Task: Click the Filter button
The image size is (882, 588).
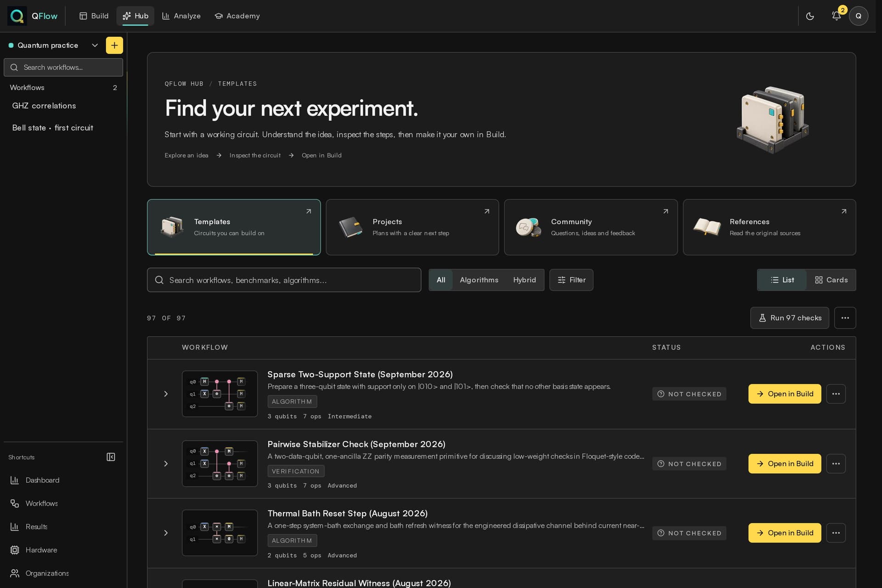Action: pyautogui.click(x=571, y=280)
